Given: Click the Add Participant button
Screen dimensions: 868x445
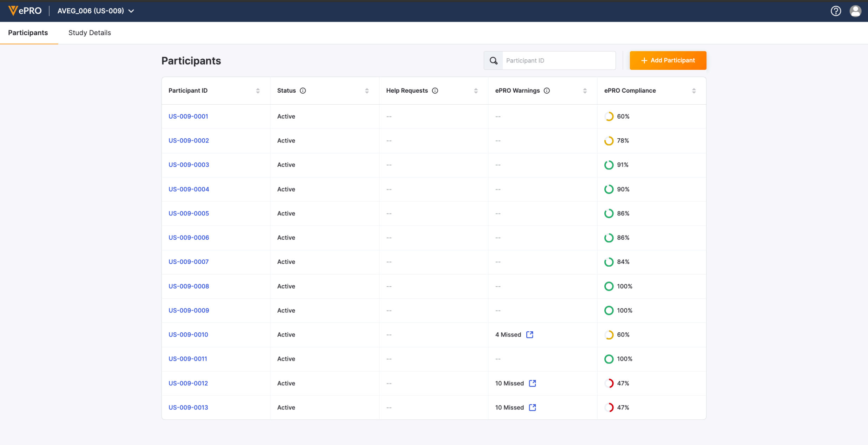Looking at the screenshot, I should [668, 60].
